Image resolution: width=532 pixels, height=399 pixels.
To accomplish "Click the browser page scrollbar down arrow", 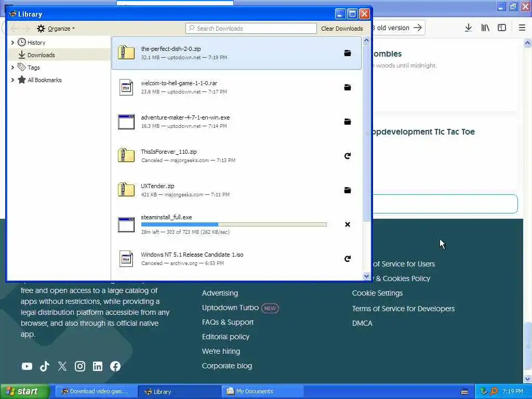I will click(527, 379).
